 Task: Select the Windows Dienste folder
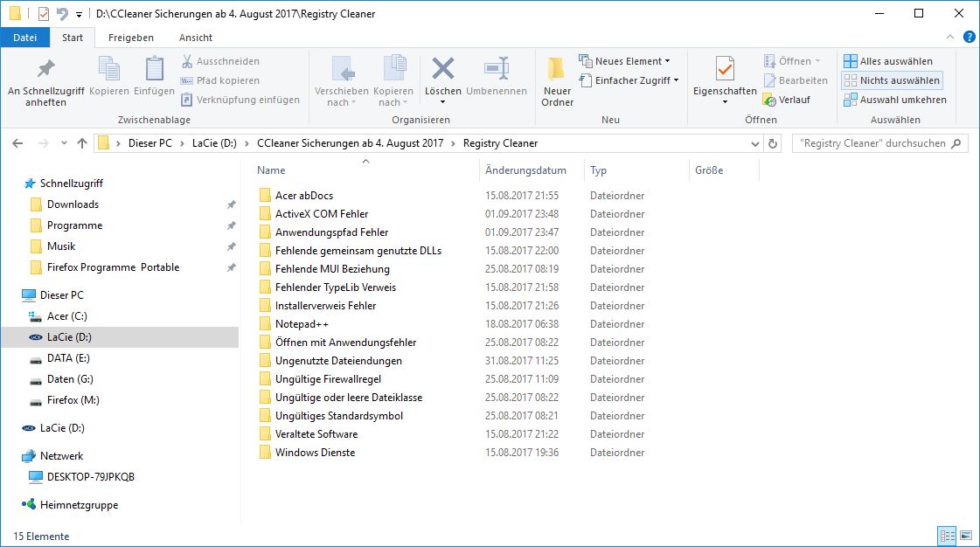tap(315, 453)
